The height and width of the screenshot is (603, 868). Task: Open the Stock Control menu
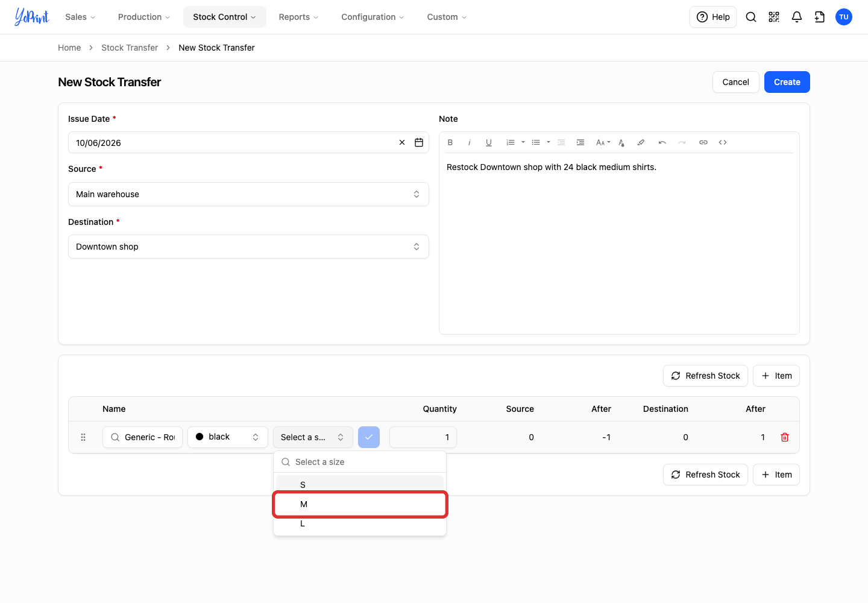(x=225, y=17)
